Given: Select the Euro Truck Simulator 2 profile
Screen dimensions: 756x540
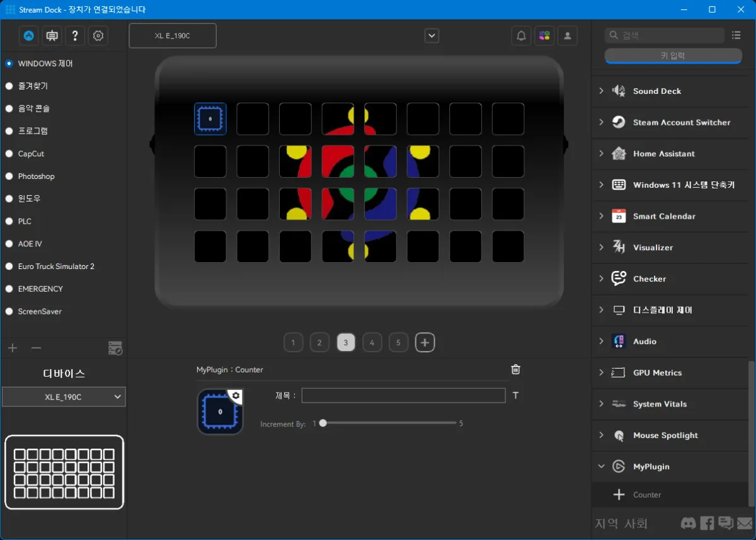Looking at the screenshot, I should [x=56, y=267].
